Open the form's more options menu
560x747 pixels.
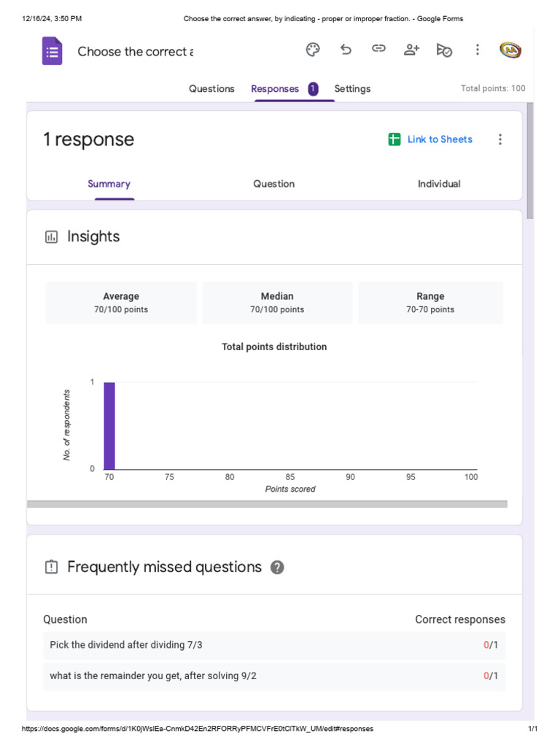click(x=478, y=50)
